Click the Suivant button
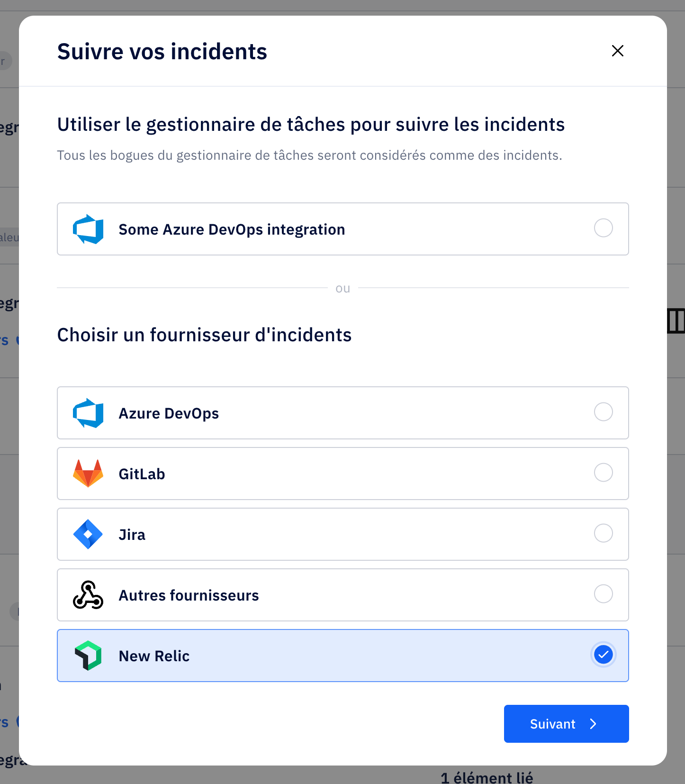The height and width of the screenshot is (784, 685). point(567,724)
